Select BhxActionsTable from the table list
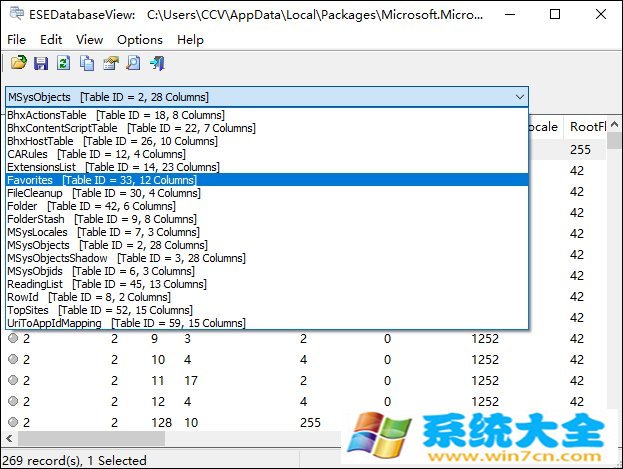 (267, 115)
